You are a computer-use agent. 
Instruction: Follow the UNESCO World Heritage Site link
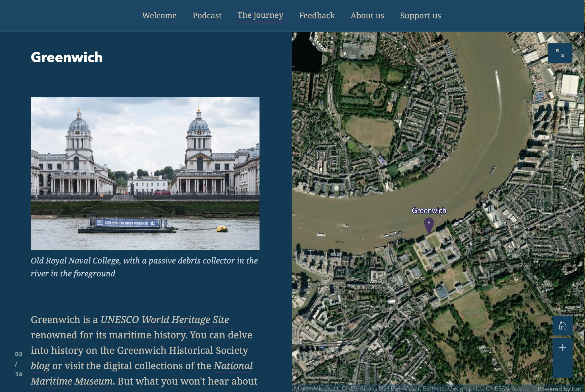click(164, 320)
